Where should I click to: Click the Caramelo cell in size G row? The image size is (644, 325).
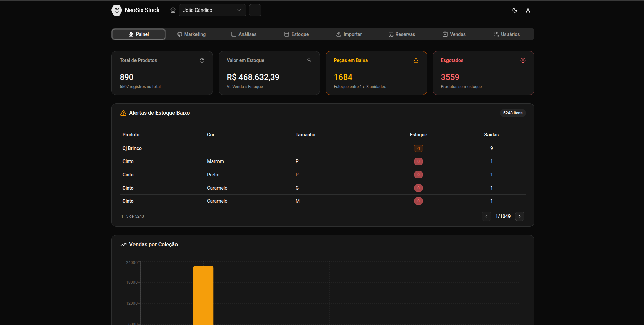[x=217, y=188]
